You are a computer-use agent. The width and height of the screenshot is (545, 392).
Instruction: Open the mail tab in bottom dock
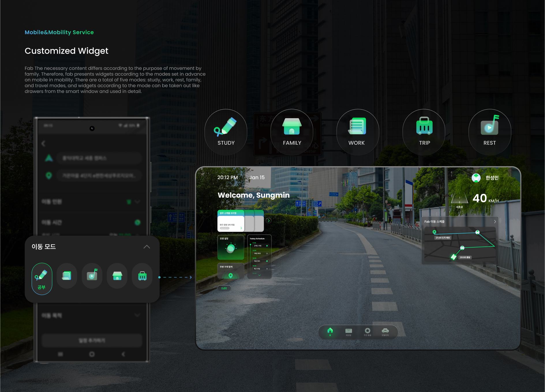pos(349,331)
